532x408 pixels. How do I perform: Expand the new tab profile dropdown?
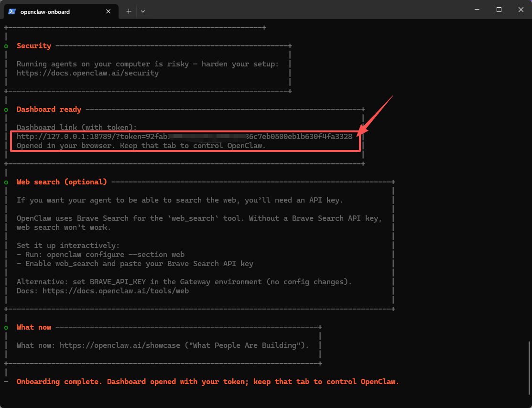[x=143, y=11]
